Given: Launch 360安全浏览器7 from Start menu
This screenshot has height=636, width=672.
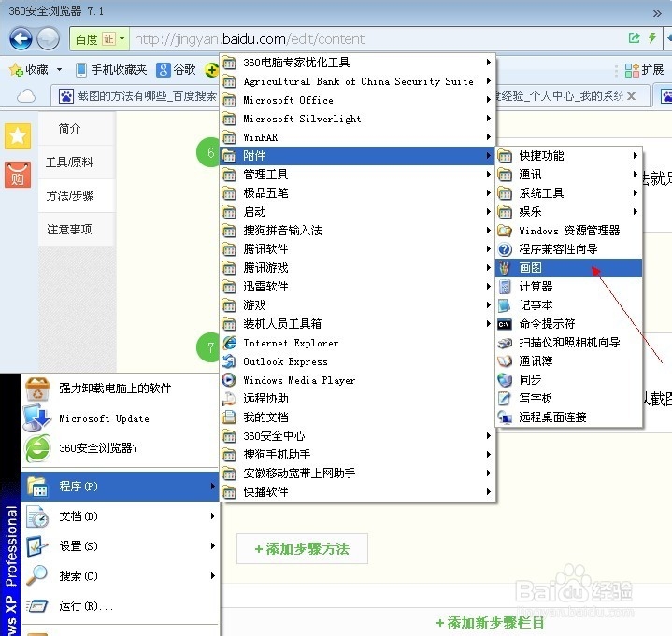Looking at the screenshot, I should [120, 448].
